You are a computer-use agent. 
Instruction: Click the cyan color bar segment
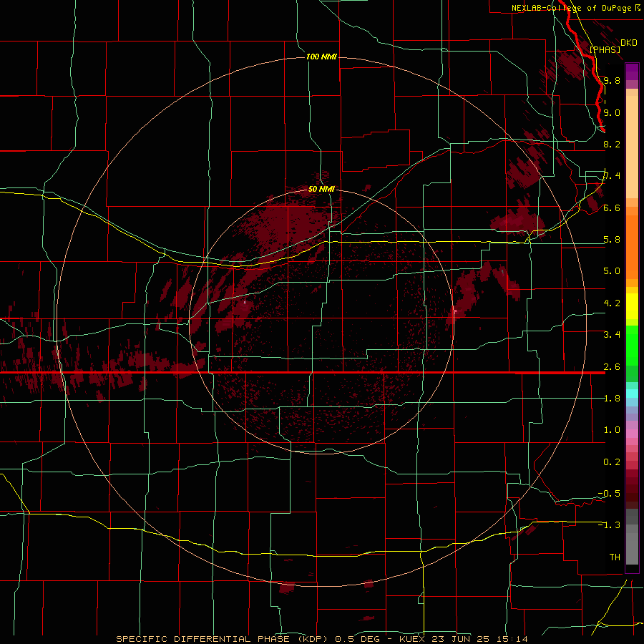(632, 394)
